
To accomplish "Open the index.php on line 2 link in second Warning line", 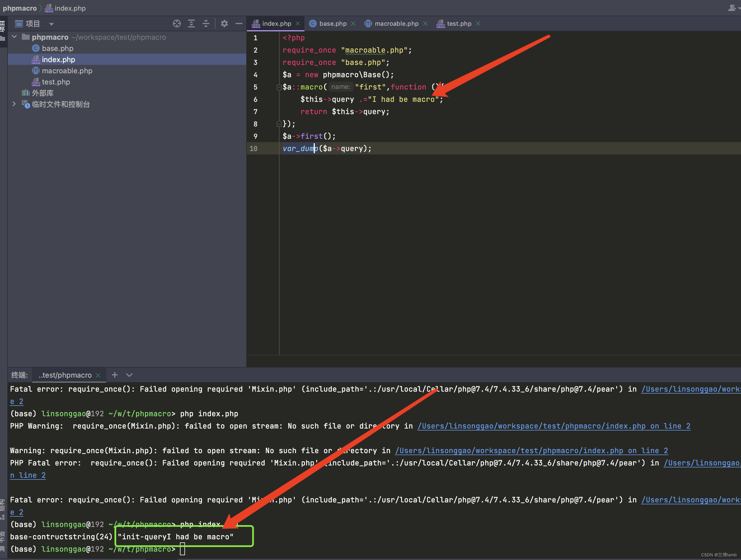I will [531, 451].
